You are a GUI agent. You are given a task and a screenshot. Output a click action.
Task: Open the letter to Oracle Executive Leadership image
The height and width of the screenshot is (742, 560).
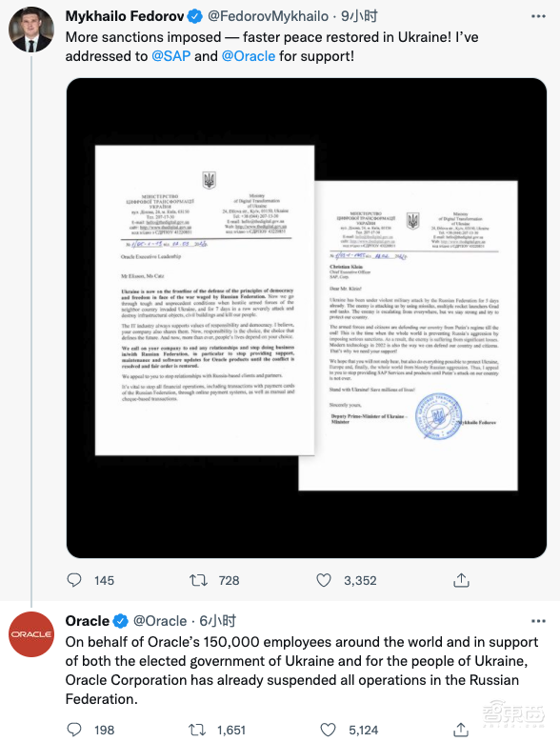[205, 300]
